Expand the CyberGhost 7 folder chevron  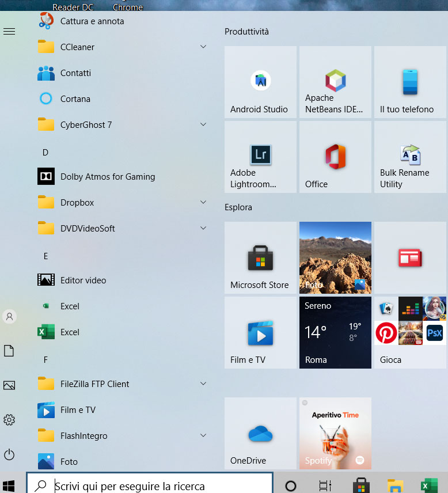tap(203, 124)
